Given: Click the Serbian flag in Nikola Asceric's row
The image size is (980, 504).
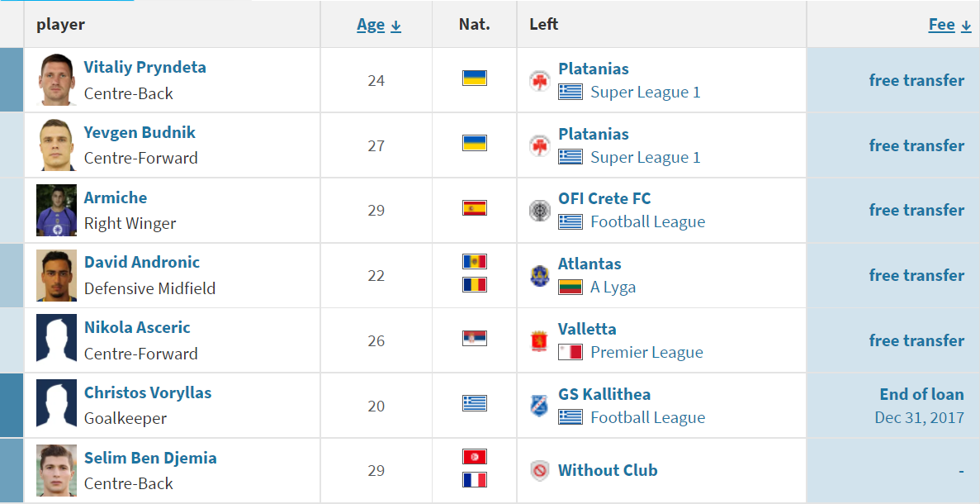Looking at the screenshot, I should 475,338.
